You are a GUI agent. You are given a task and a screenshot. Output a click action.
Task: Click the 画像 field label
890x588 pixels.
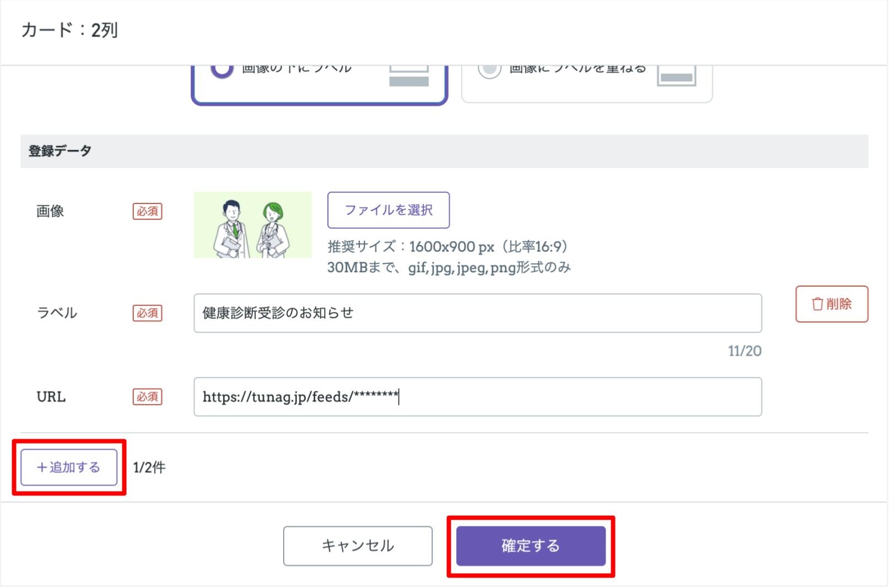(x=50, y=211)
